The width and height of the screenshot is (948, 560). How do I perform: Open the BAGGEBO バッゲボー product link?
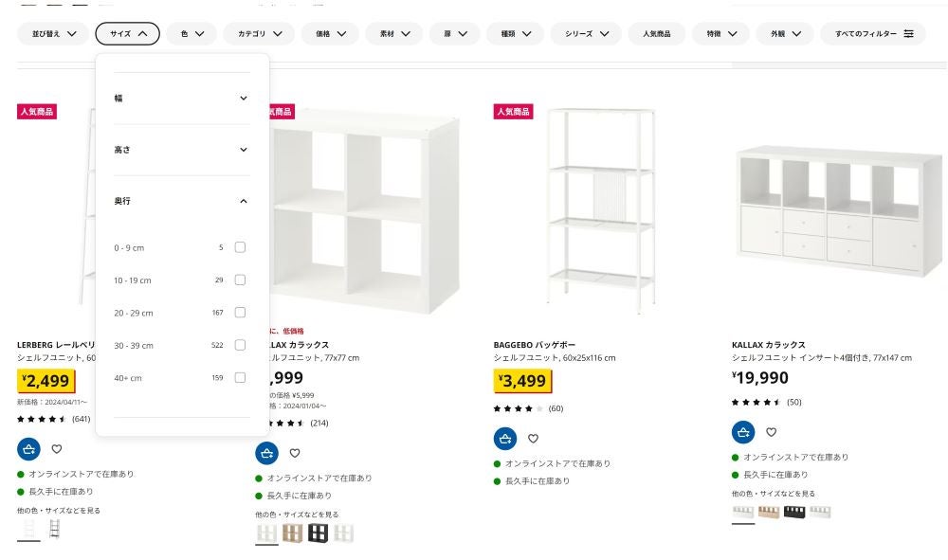tap(535, 345)
